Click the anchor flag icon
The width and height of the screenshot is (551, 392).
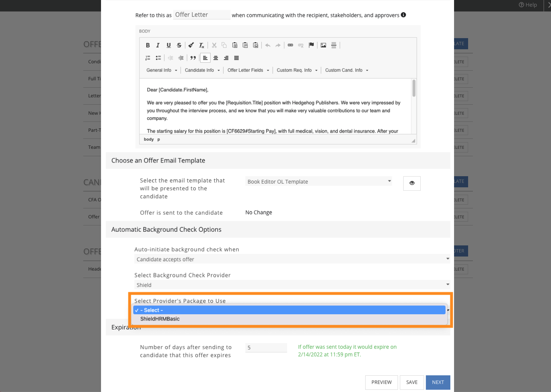tap(311, 45)
